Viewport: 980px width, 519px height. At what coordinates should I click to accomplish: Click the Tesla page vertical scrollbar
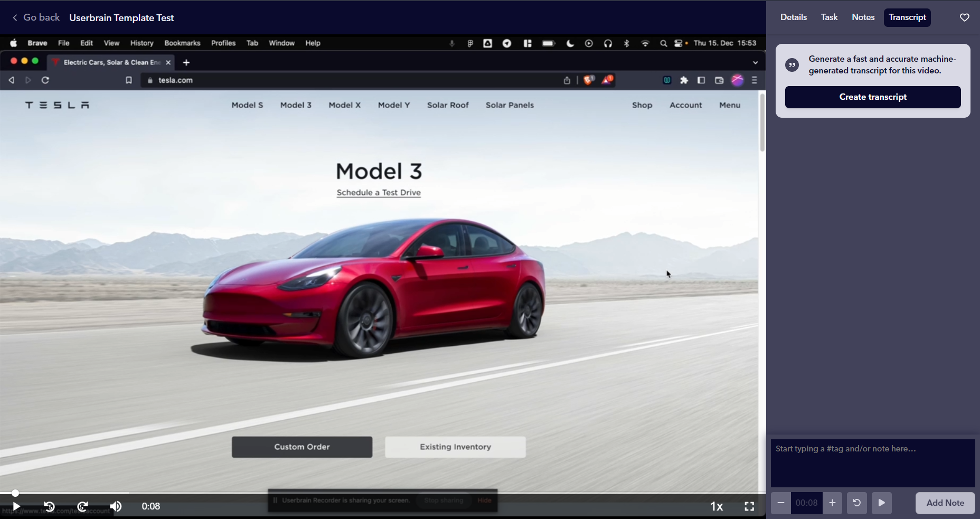click(x=762, y=122)
